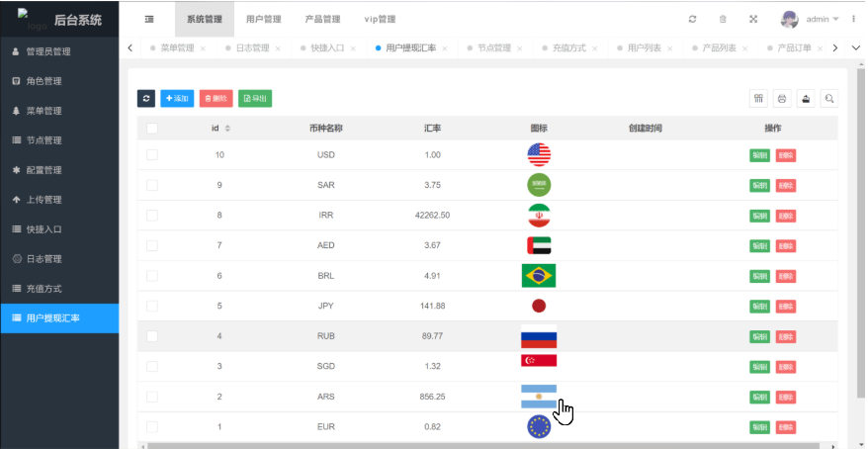Switch to 用户管理 top menu

click(x=264, y=20)
